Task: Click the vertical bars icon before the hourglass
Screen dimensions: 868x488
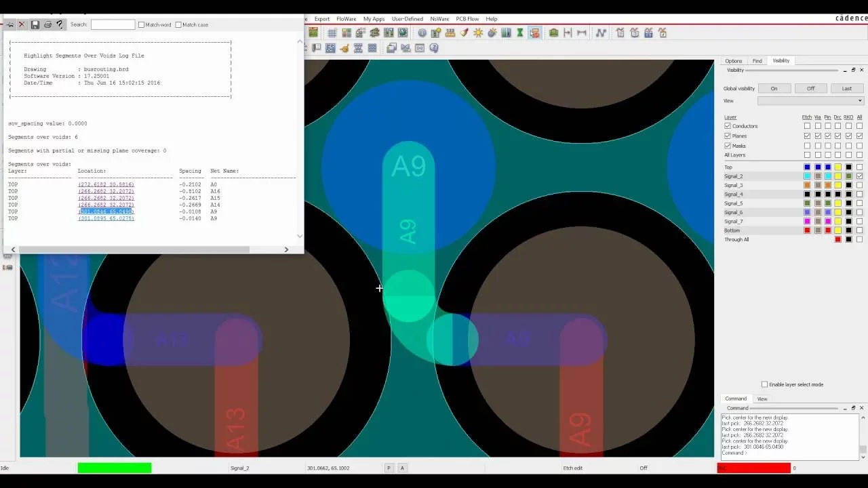Action: coord(506,33)
